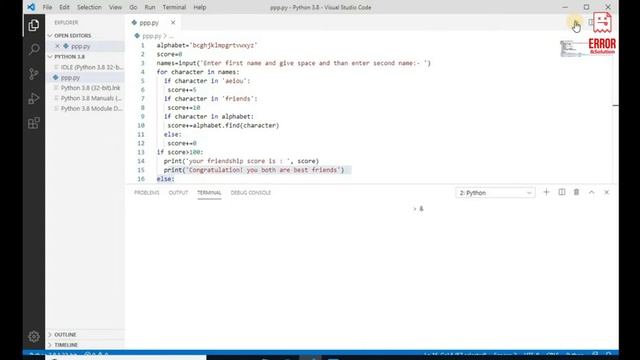Screen dimensions: 640x360
Task: Switch to the Problems panel tab
Action: (x=147, y=193)
